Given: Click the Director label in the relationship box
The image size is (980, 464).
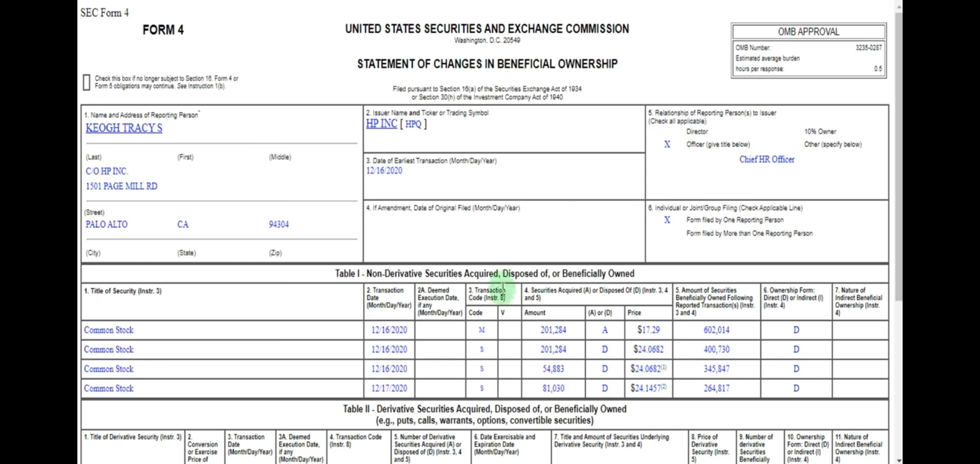Looking at the screenshot, I should click(x=697, y=131).
